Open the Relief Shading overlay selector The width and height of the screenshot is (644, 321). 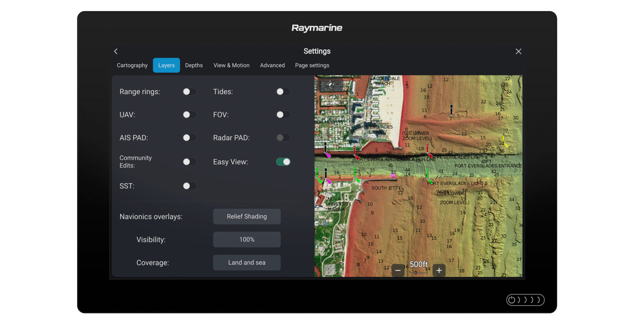click(247, 216)
